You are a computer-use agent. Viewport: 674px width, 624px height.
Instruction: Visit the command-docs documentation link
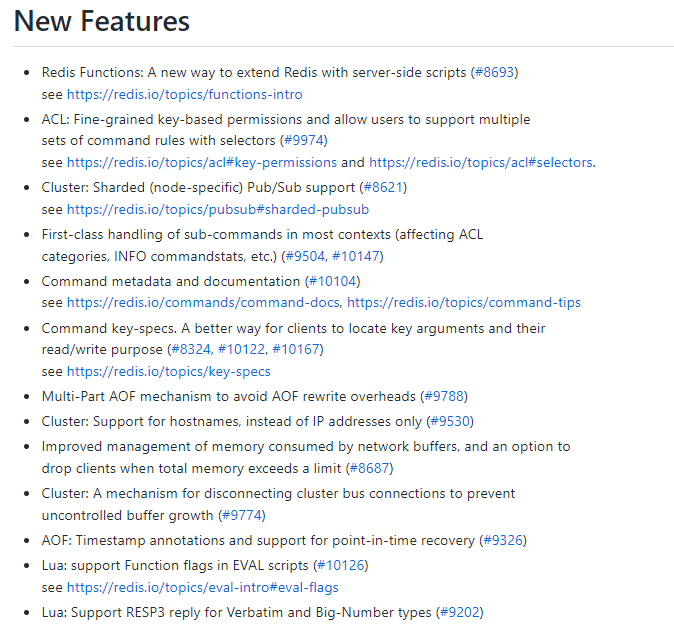pyautogui.click(x=204, y=303)
